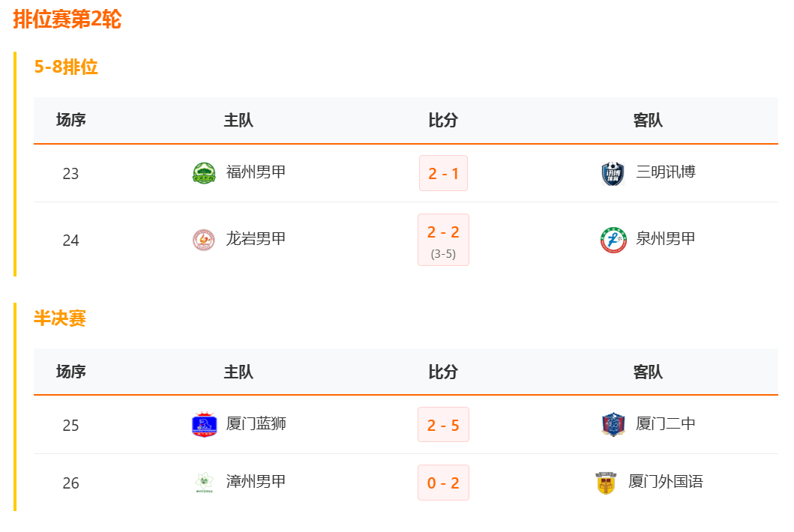Select the 龙岩男甲 club crest
Viewport: 794px width, 532px height.
coord(201,239)
